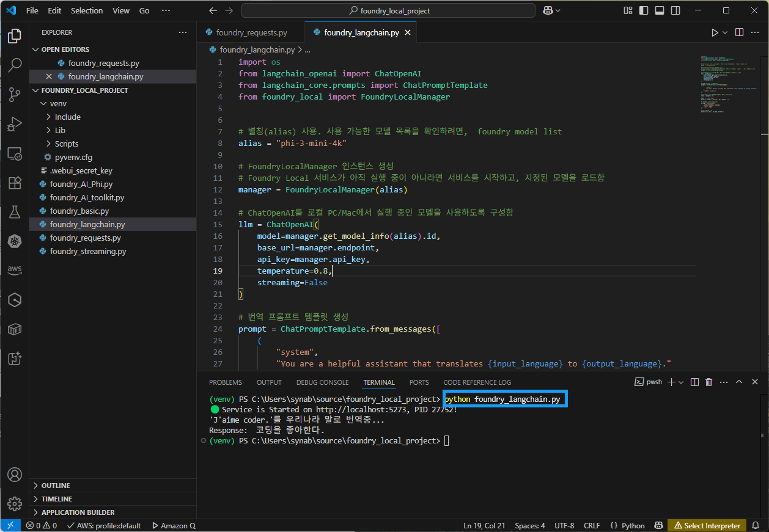The width and height of the screenshot is (769, 532).
Task: Split the editor to the right
Action: coord(739,32)
